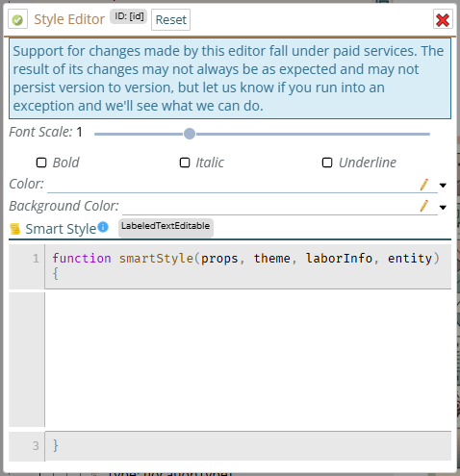Click the Style Editor title
This screenshot has width=460, height=476.
(69, 19)
